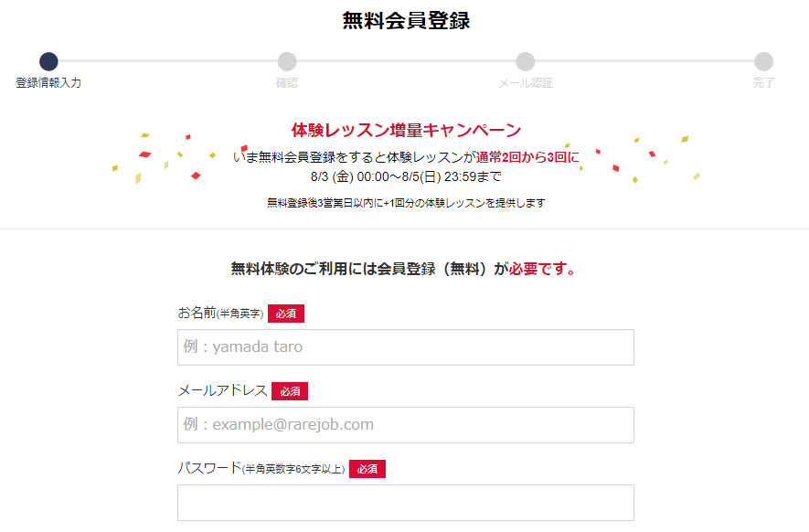Click the red 通常2回から3回に campaign text
809x532 pixels.
click(x=527, y=157)
